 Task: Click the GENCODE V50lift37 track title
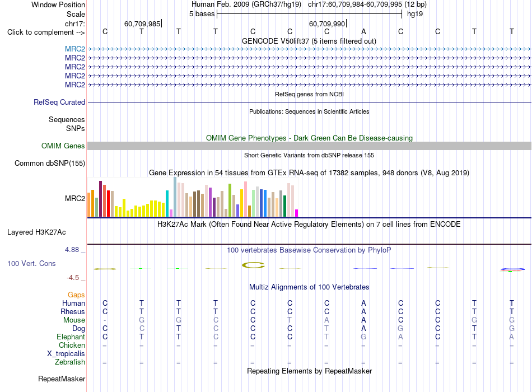(309, 41)
